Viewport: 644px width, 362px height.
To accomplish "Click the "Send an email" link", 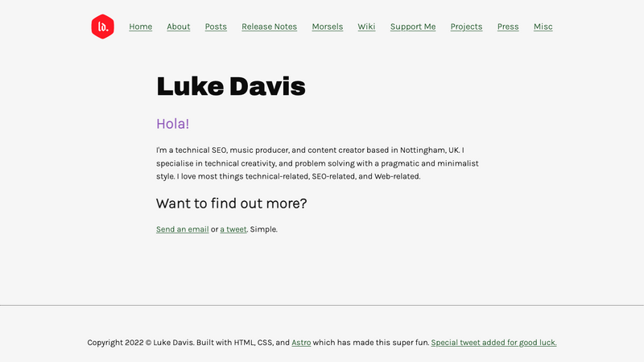I will (182, 229).
